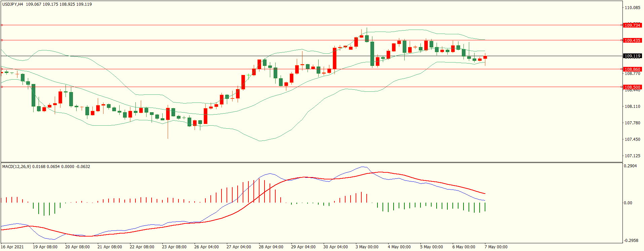Click the 28 Apr 04:00 time label
Screen dimensions: 644x251
coord(271,247)
